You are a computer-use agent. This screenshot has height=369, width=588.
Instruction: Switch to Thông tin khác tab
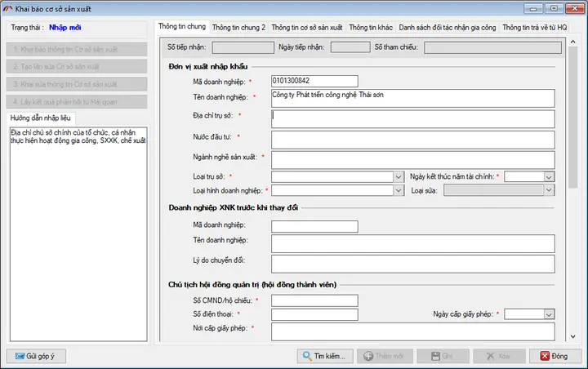pyautogui.click(x=371, y=28)
